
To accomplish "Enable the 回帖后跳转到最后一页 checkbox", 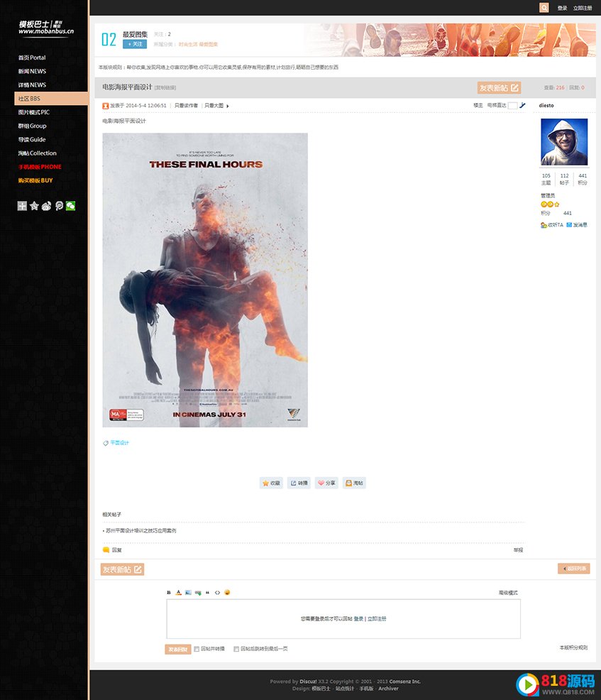I will [236, 649].
